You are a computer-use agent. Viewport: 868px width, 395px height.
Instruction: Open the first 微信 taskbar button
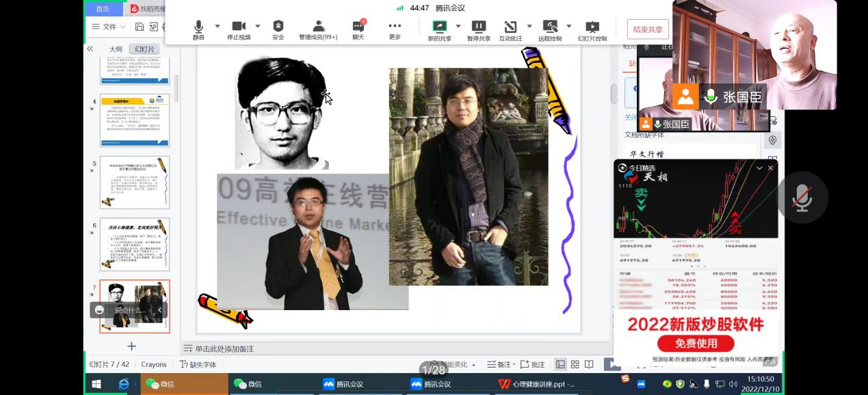click(x=185, y=384)
